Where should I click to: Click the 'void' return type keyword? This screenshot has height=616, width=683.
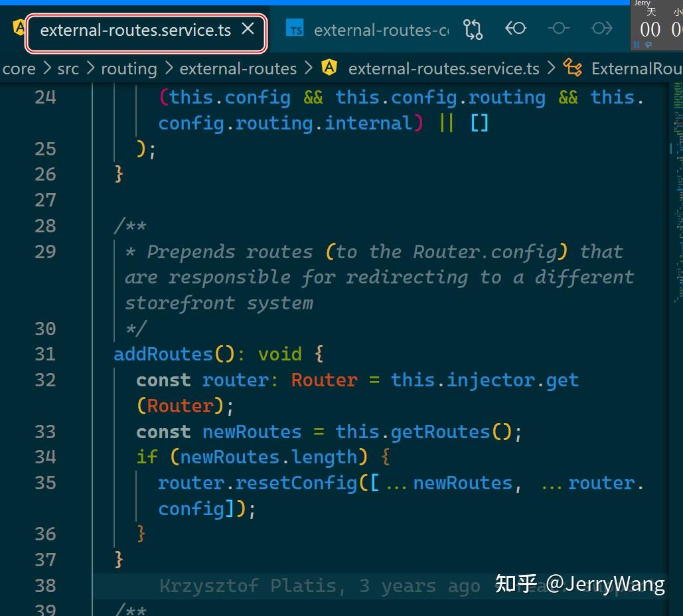(x=279, y=354)
